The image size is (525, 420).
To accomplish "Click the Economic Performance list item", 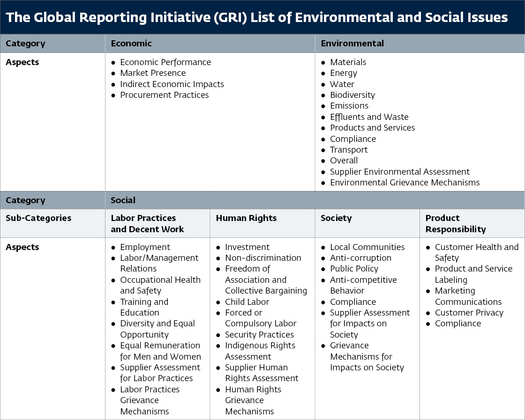I will (x=165, y=62).
